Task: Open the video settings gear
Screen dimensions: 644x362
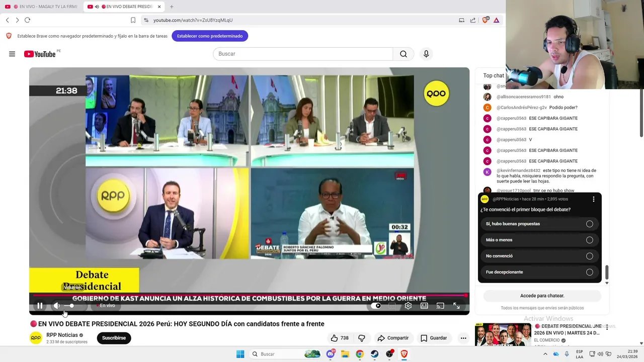Action: click(408, 306)
